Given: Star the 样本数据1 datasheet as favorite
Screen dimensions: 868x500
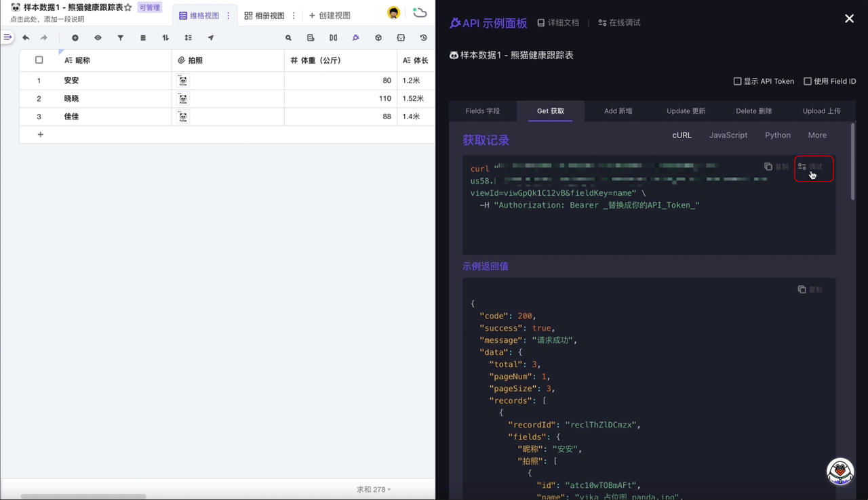Looking at the screenshot, I should tap(128, 7).
